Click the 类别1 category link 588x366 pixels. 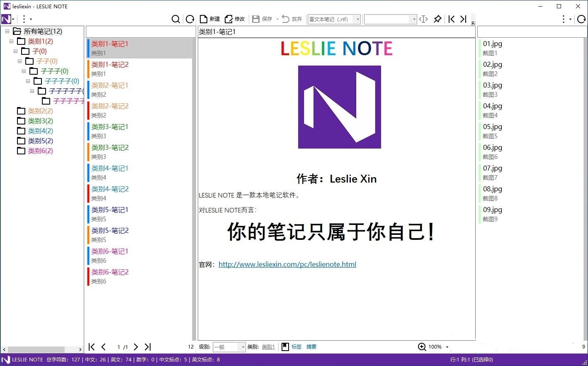click(268, 347)
